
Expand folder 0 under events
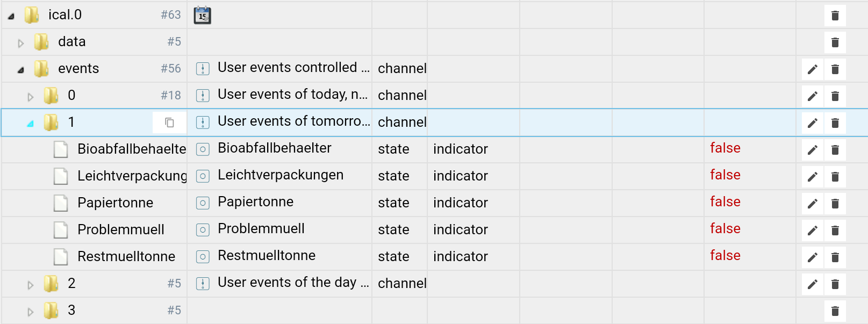coord(30,97)
